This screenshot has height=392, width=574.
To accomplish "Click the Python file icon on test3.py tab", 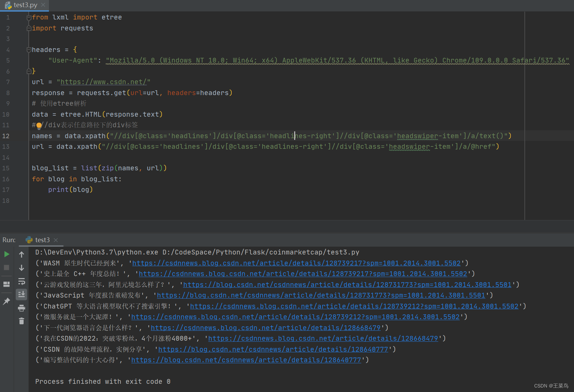I will tap(8, 5).
